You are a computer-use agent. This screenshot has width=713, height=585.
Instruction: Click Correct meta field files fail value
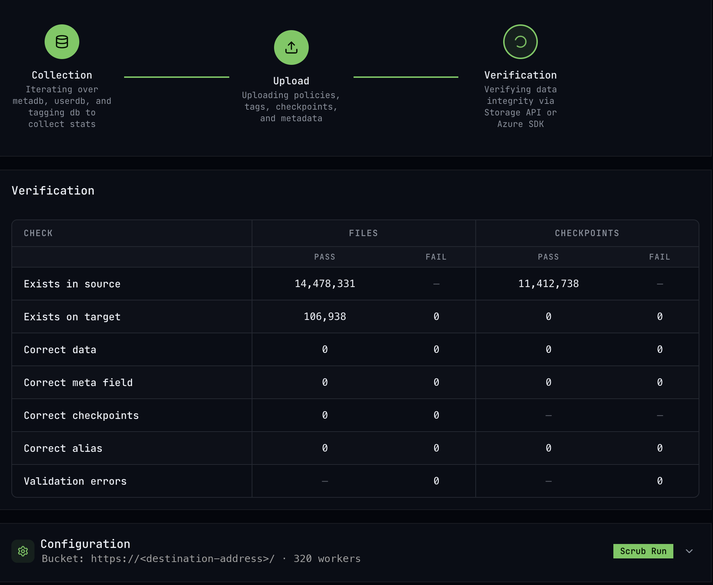tap(436, 382)
